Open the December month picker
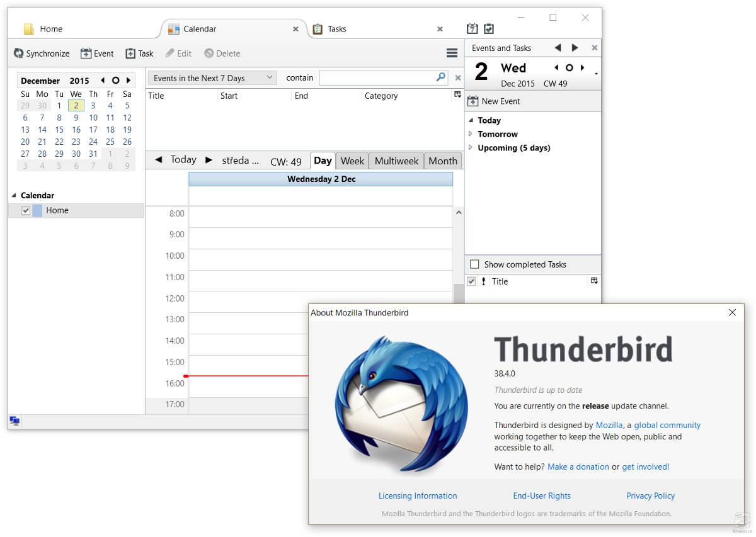This screenshot has height=537, width=756. pos(40,81)
